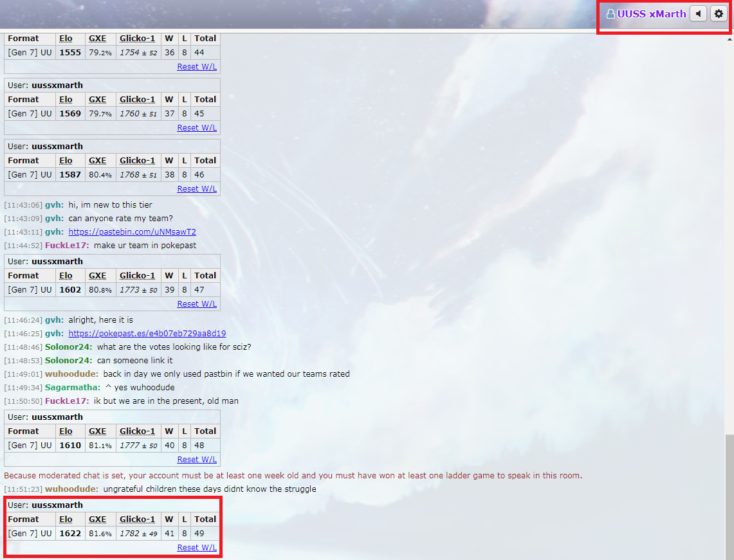Click the Glicko-1 value 1773 ± 50
734x560 pixels.
pos(138,289)
